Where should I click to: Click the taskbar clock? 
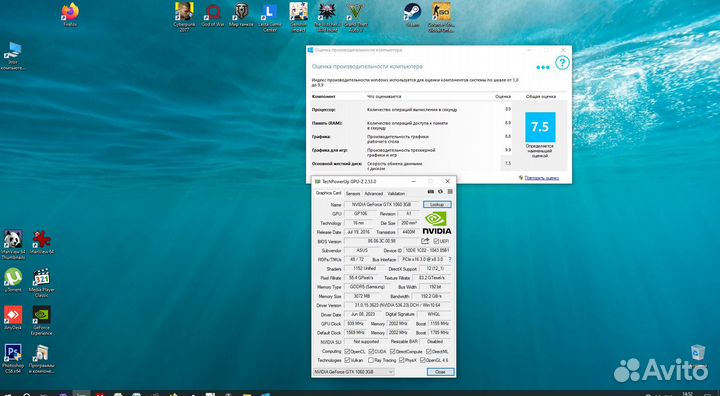tap(687, 393)
